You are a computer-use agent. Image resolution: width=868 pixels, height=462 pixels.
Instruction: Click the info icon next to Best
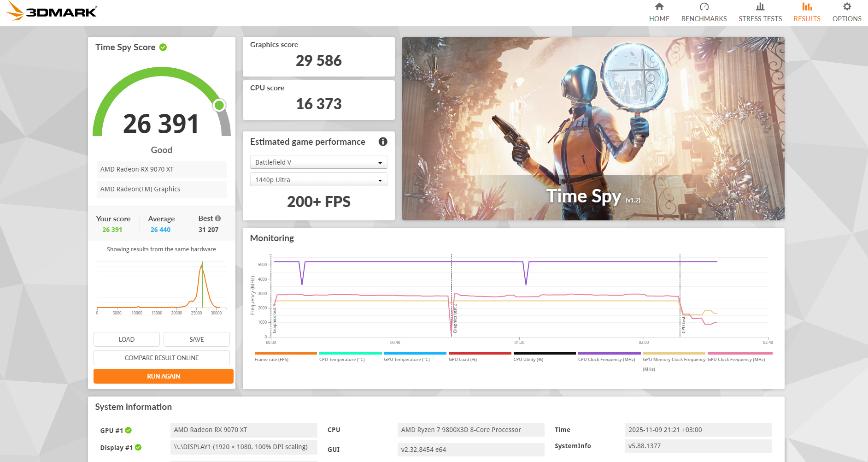tap(218, 219)
